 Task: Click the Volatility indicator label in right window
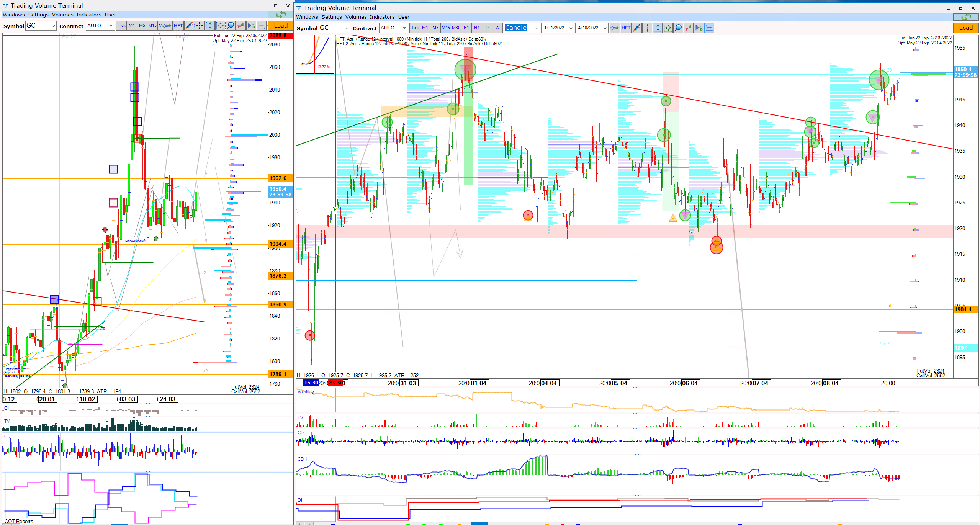click(x=306, y=391)
